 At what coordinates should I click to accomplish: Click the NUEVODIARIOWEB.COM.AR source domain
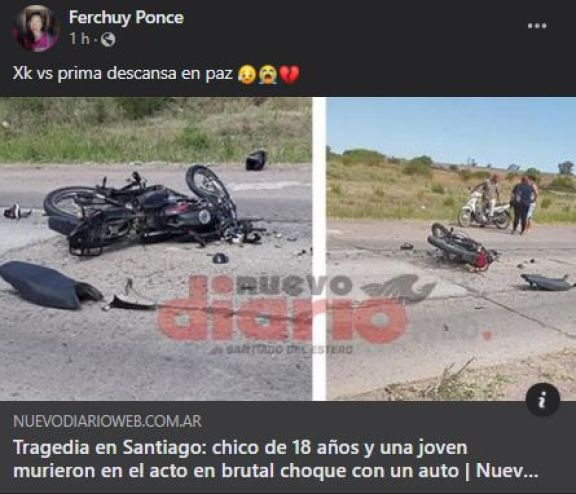107,421
